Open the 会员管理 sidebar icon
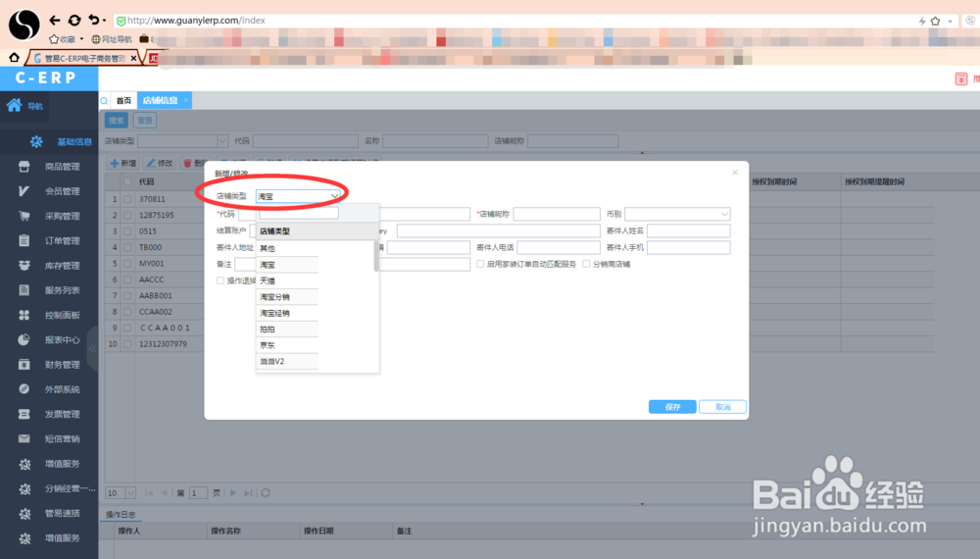The width and height of the screenshot is (980, 559). pyautogui.click(x=24, y=191)
